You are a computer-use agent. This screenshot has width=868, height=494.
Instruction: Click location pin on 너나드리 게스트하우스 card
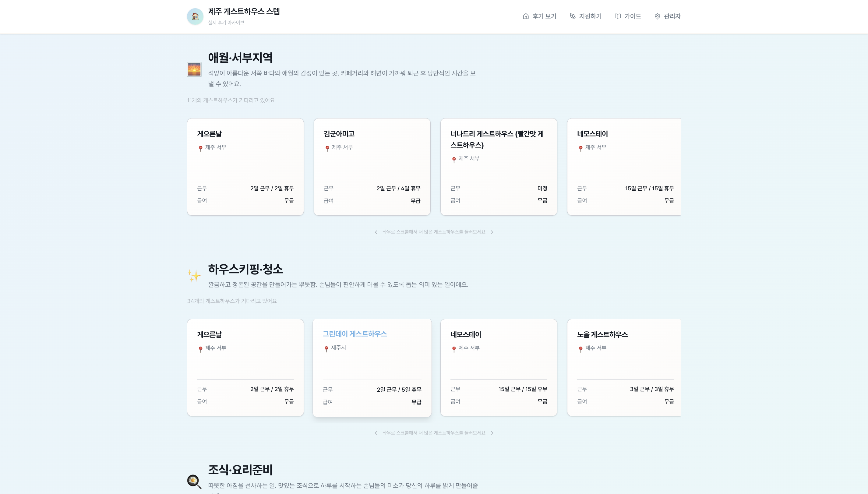(454, 160)
